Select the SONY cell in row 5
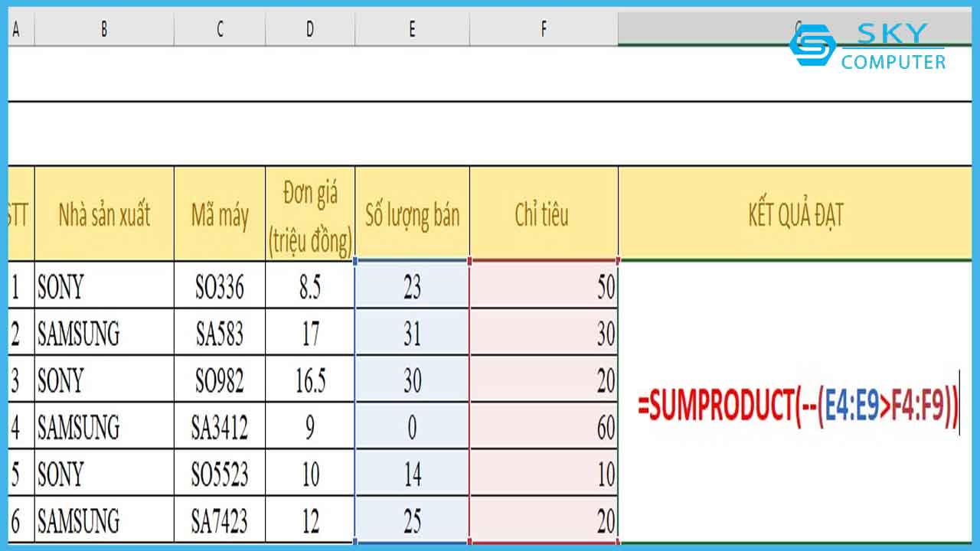 pos(104,474)
